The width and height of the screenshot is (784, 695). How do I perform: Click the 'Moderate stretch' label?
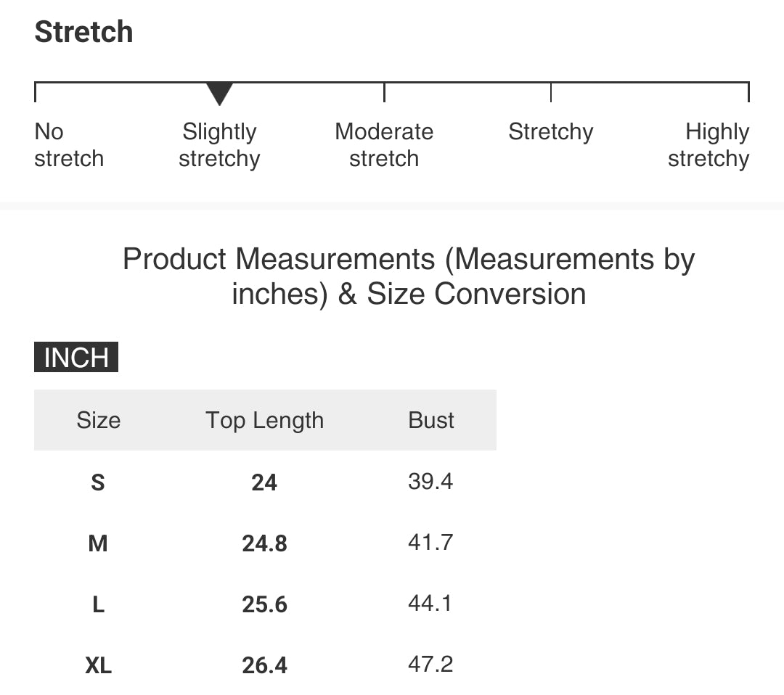point(384,145)
